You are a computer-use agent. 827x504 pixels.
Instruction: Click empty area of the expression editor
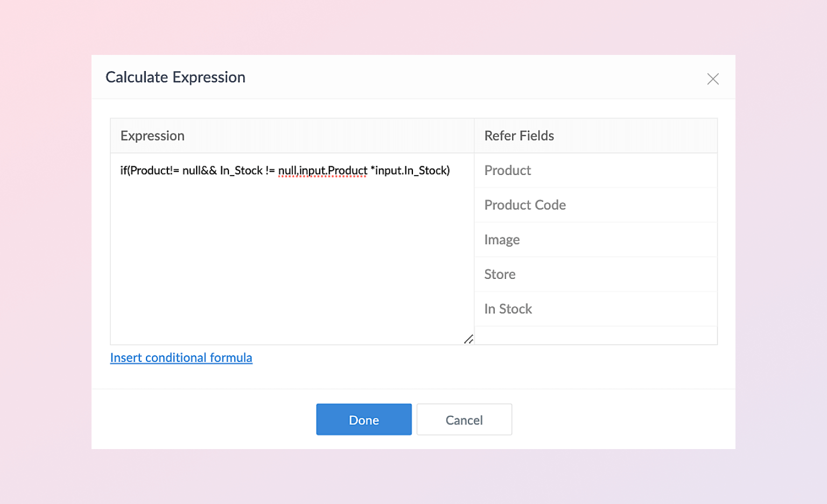click(291, 258)
